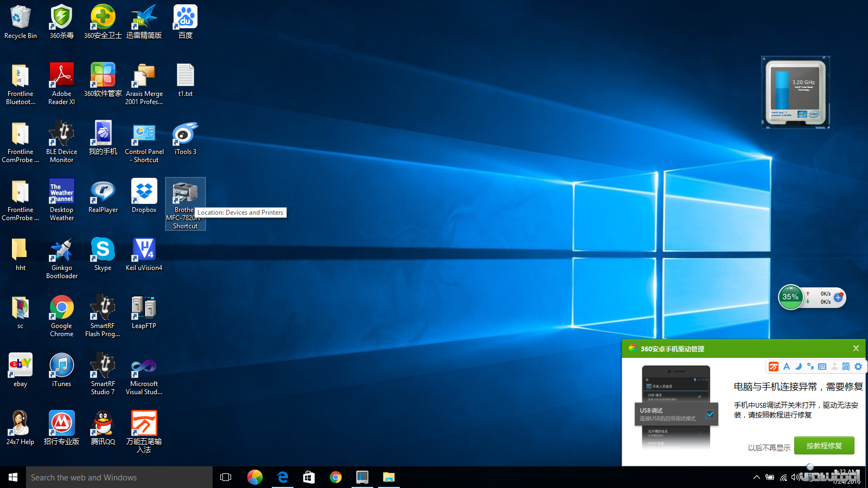This screenshot has width=868, height=488.
Task: Open BLE Device Monitor shortcut
Action: [62, 142]
